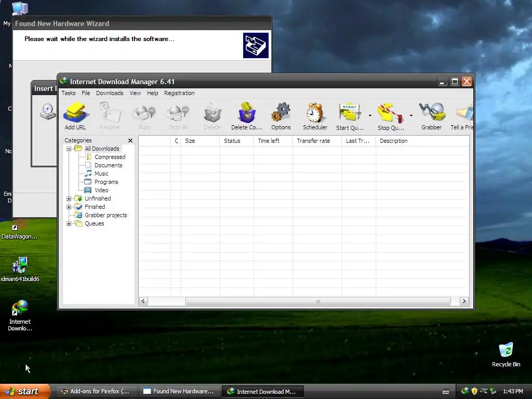Select the Finished category
Screen dimensions: 532x399
coord(95,207)
